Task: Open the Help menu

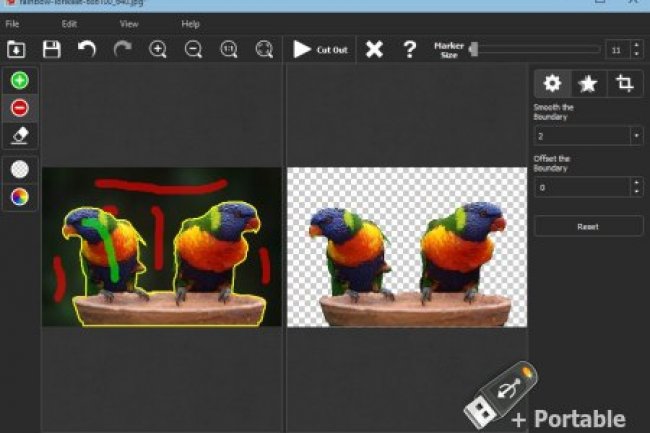Action: [x=191, y=24]
